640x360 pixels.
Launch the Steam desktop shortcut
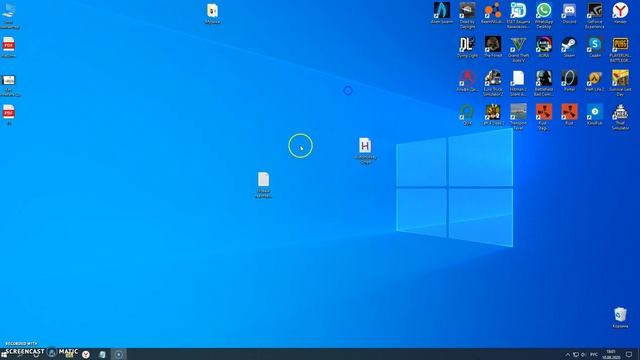569,47
